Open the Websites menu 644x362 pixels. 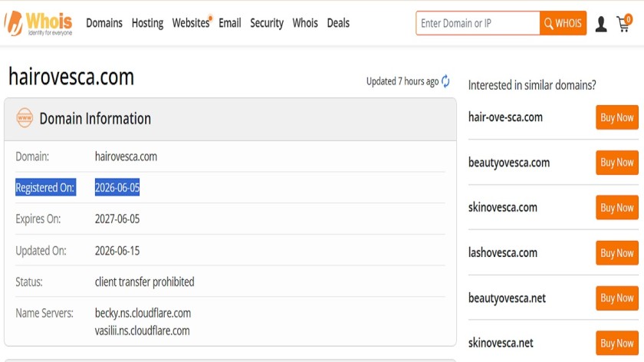191,23
